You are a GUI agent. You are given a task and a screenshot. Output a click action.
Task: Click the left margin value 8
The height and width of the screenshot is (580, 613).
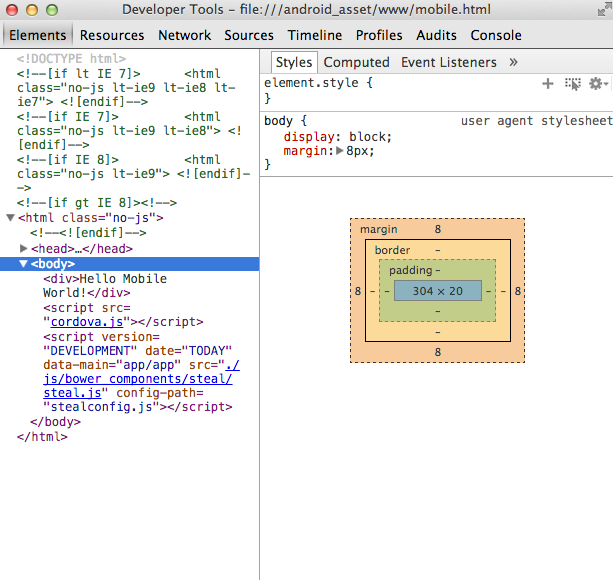click(358, 291)
